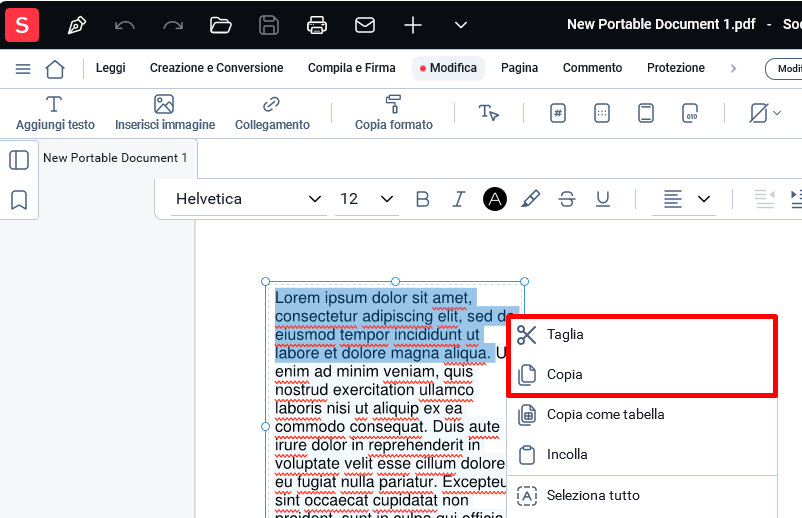
Task: Toggle the side panel icon
Action: point(19,160)
